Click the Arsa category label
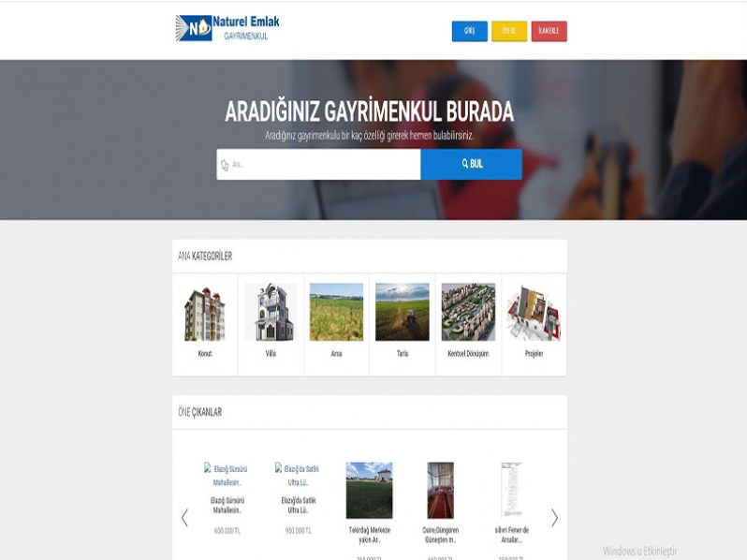Image resolution: width=747 pixels, height=560 pixels. coord(336,354)
